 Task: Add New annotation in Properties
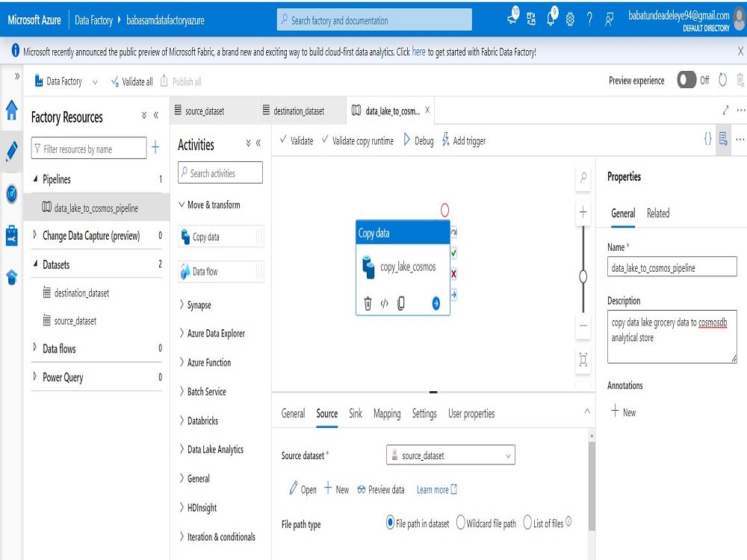click(x=624, y=412)
